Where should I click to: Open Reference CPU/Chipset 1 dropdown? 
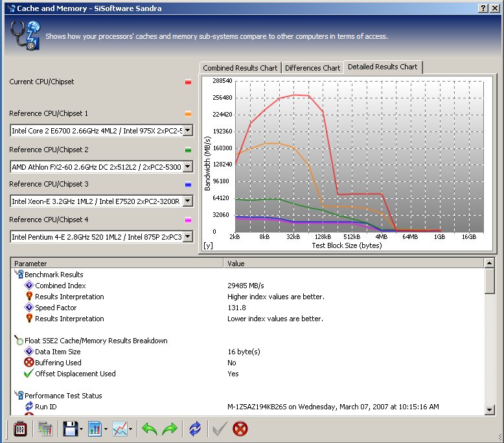188,130
